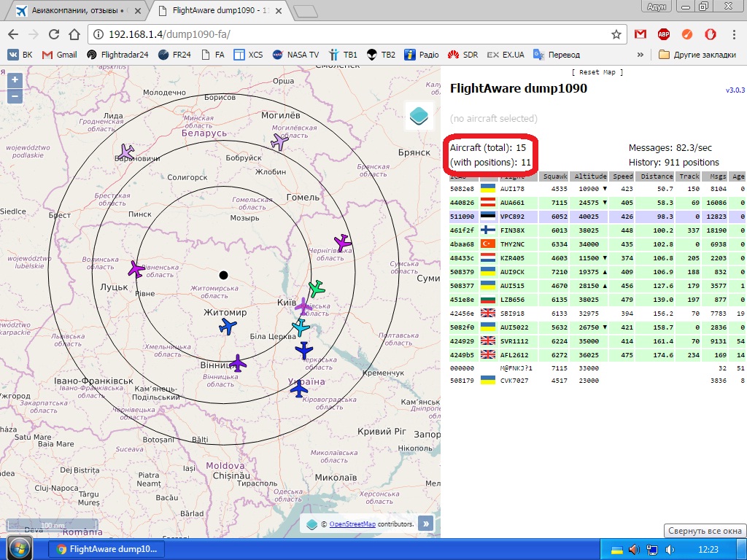
Task: Collapse the map attribution panel
Action: pos(425,524)
